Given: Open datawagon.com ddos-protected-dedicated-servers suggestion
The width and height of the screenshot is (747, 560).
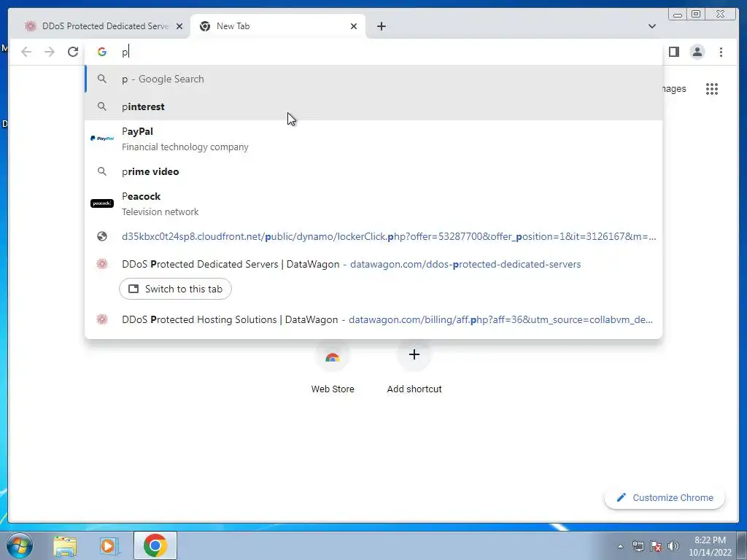Looking at the screenshot, I should [373, 264].
